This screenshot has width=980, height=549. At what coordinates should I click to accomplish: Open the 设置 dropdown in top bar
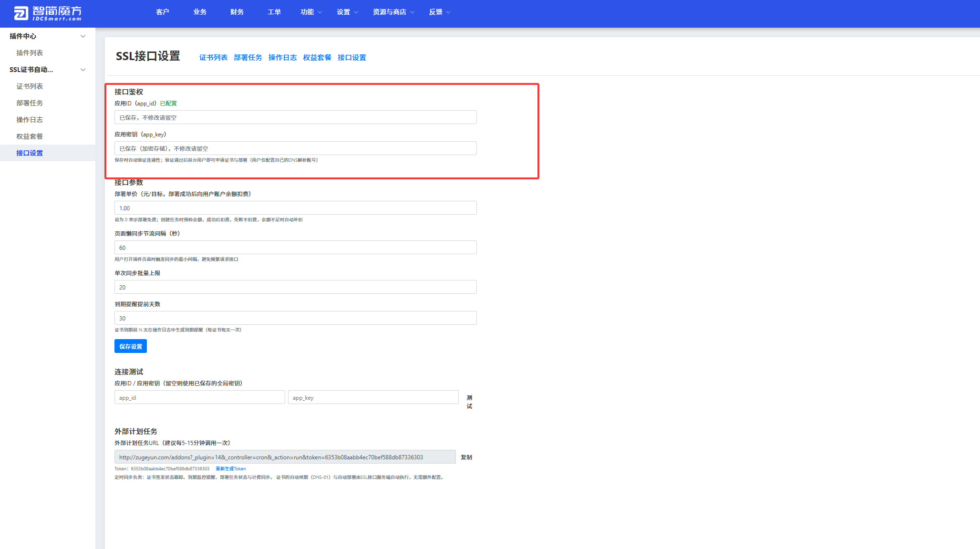pyautogui.click(x=348, y=12)
